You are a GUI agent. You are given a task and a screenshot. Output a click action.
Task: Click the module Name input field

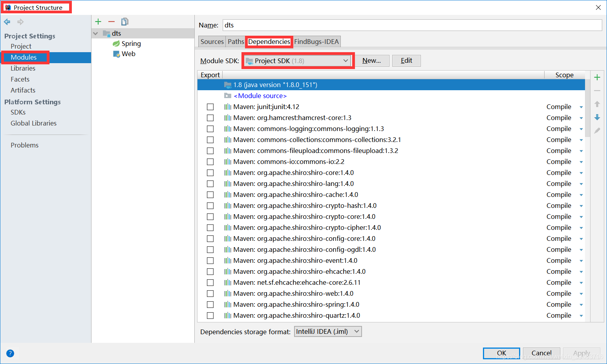pyautogui.click(x=412, y=25)
